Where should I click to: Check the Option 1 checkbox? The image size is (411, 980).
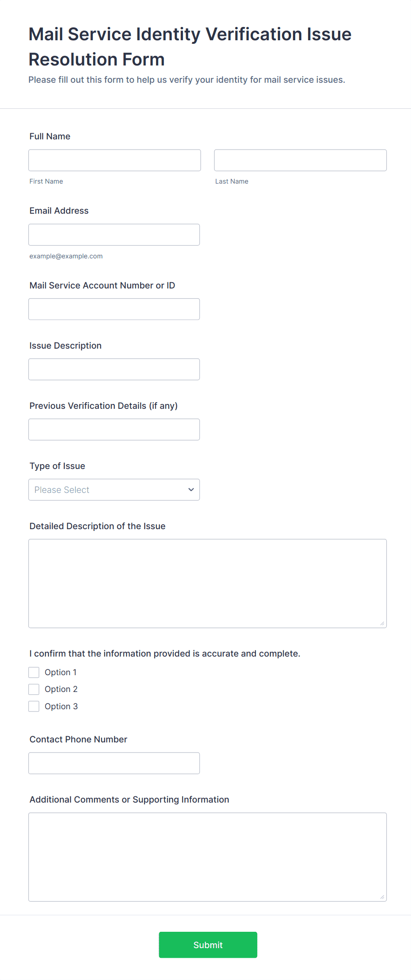point(34,672)
